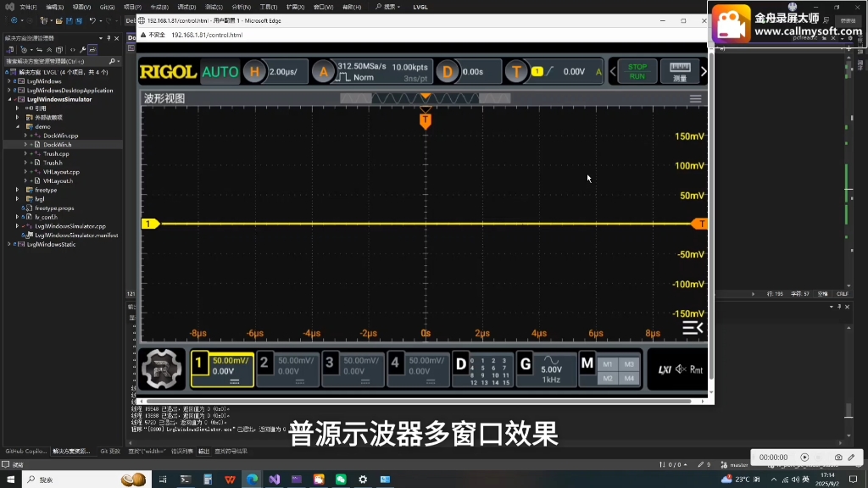This screenshot has width=868, height=488.
Task: Open Microsoft Edge from the taskbar
Action: 252,480
